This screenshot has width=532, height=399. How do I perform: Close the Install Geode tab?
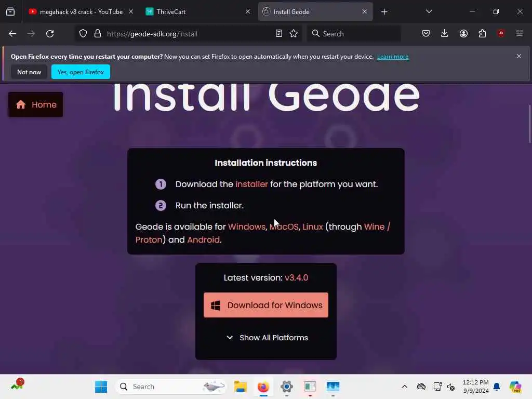364,11
